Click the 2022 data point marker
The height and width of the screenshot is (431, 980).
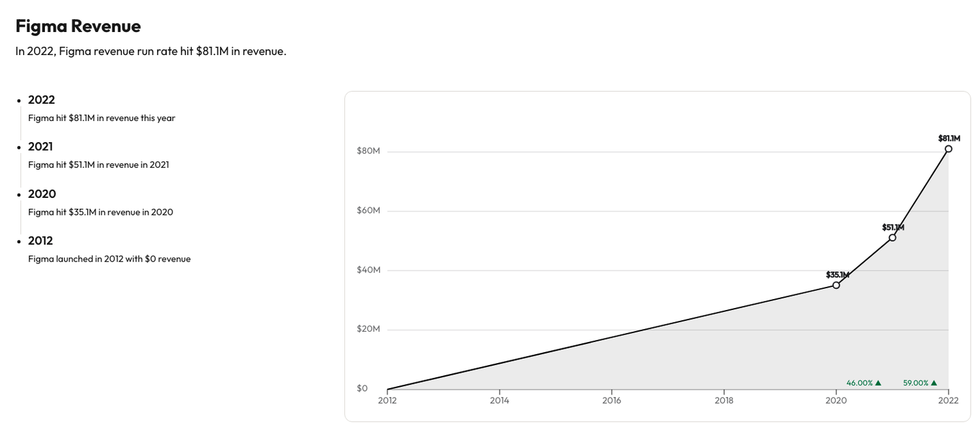[x=948, y=148]
